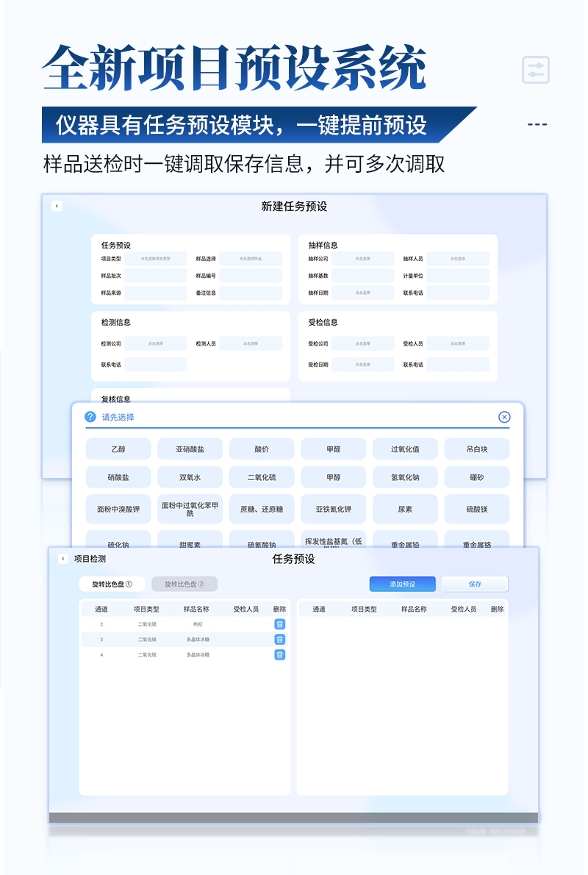Open the 请先选择 help question icon
Viewport: 588px width, 875px height.
90,417
